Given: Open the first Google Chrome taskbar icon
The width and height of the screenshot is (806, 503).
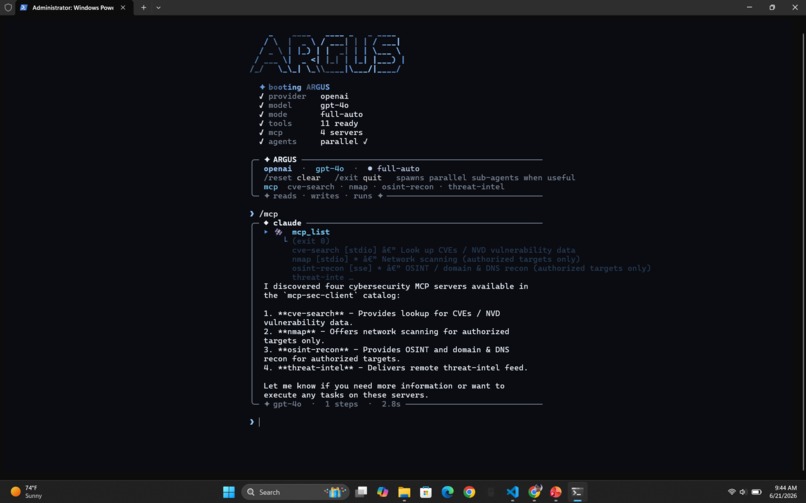Looking at the screenshot, I should point(469,492).
